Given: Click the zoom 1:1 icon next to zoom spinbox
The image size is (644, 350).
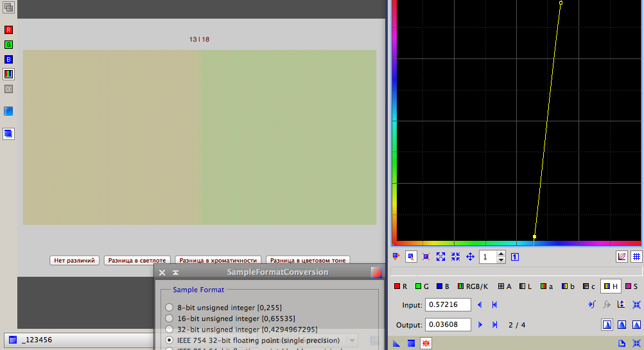Looking at the screenshot, I should coord(515,257).
